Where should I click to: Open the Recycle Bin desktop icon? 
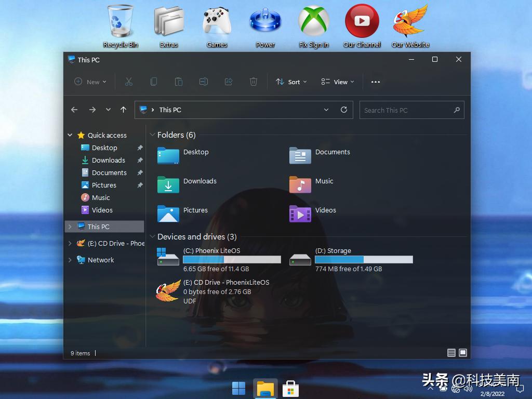tap(120, 21)
